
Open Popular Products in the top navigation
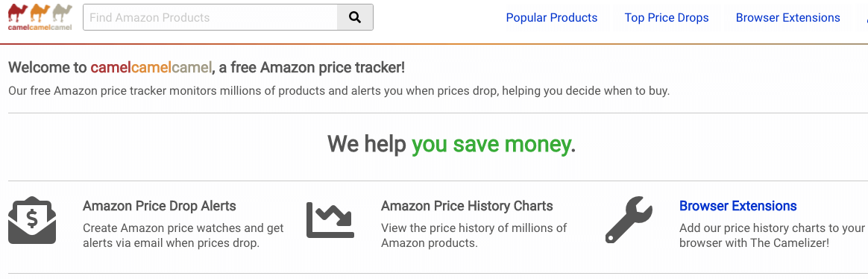click(x=551, y=18)
